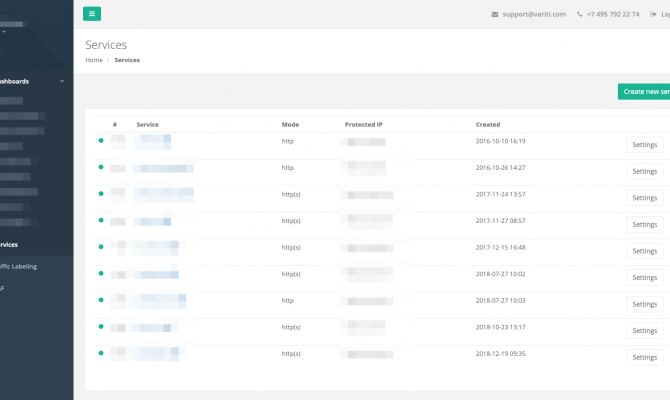Click http mode in 2018-07-27 10:03 row

click(x=288, y=300)
